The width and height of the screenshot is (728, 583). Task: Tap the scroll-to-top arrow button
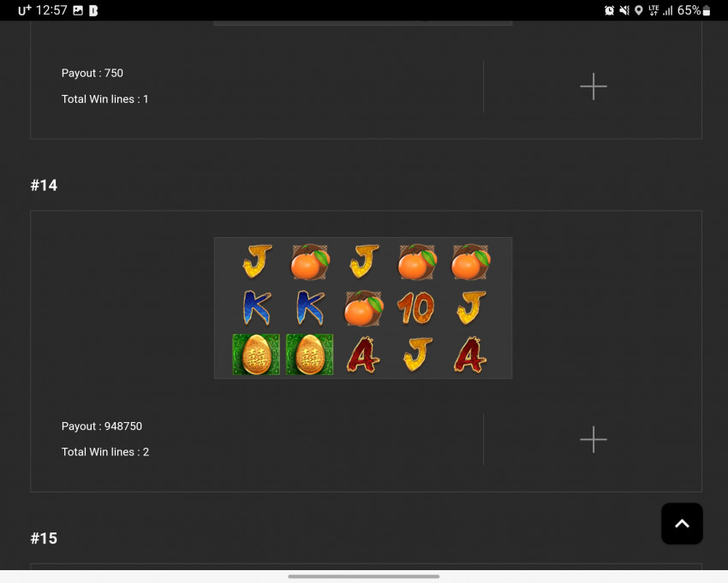tap(682, 524)
